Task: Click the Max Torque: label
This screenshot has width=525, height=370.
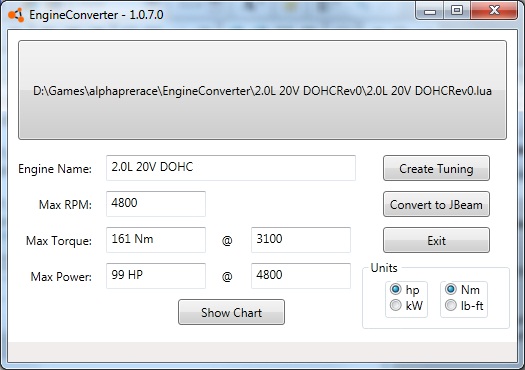Action: click(x=59, y=241)
